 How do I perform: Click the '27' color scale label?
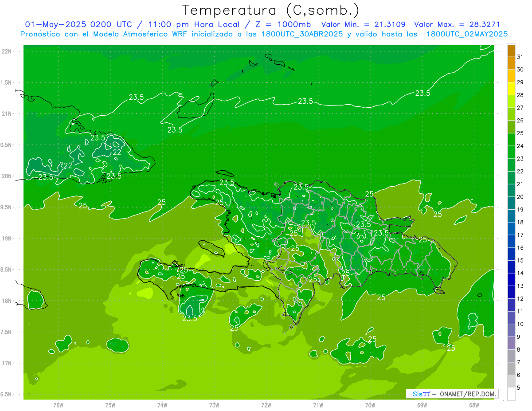click(x=520, y=108)
